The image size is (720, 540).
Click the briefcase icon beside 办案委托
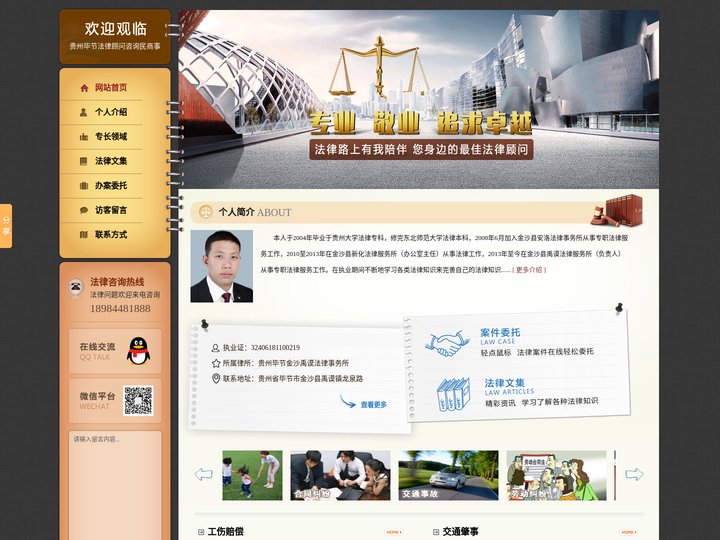pyautogui.click(x=84, y=186)
